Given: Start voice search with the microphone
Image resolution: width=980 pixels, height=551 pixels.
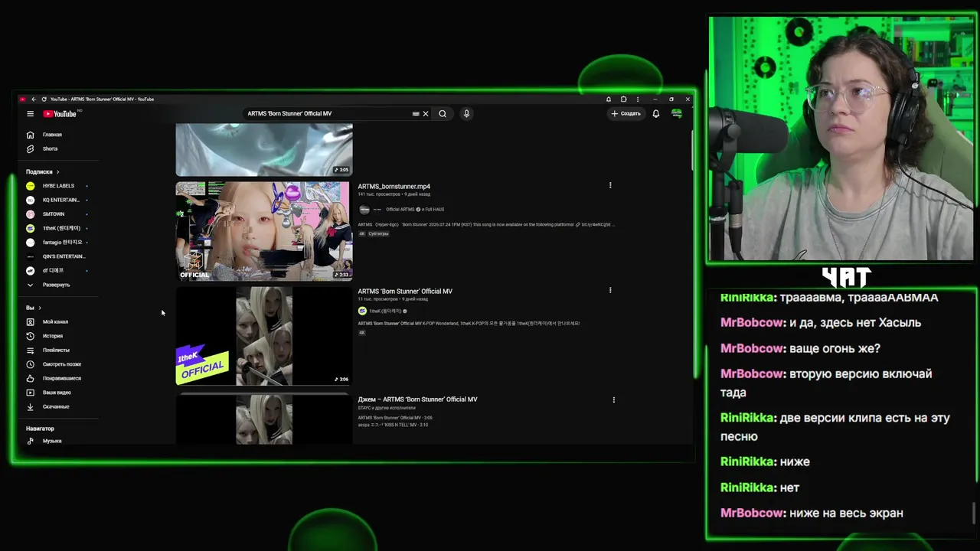Looking at the screenshot, I should [466, 114].
